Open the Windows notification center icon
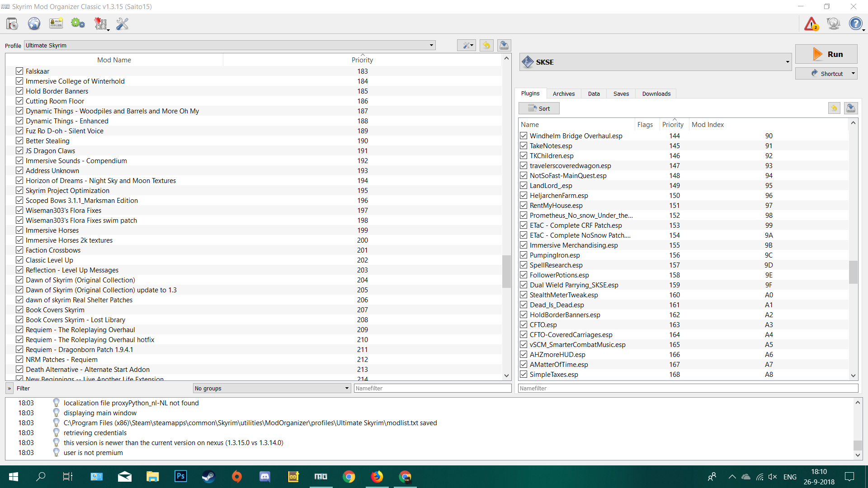This screenshot has height=488, width=868. [x=849, y=477]
